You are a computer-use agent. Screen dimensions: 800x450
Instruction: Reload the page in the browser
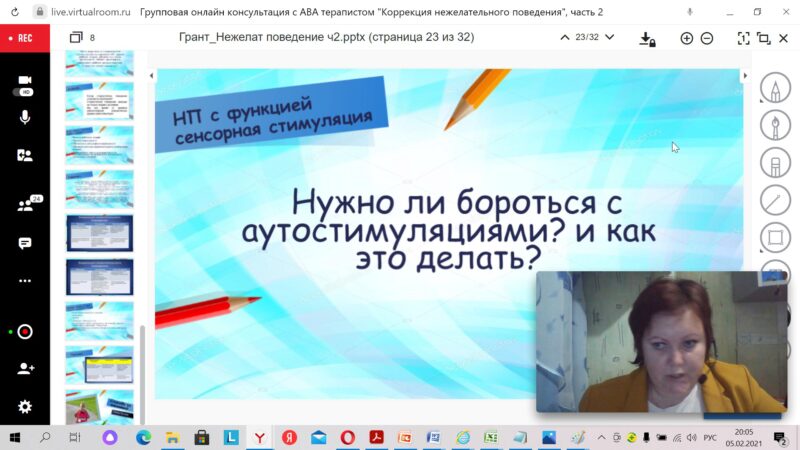click(15, 12)
